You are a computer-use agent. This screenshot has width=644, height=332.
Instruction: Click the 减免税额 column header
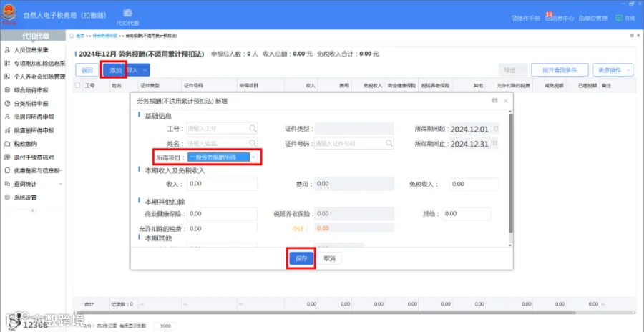554,86
